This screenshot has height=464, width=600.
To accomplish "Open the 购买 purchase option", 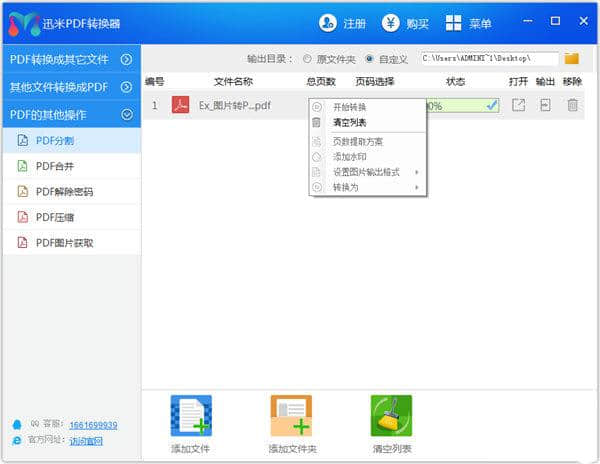I will tap(390, 22).
